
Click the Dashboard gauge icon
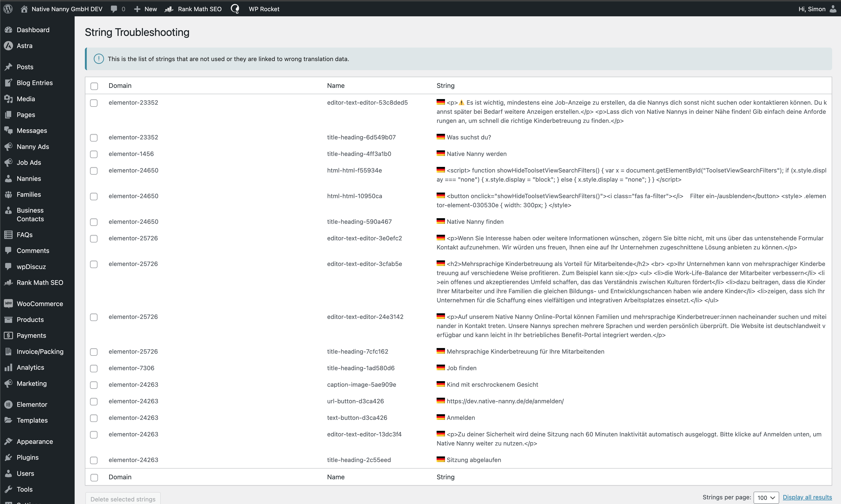click(8, 30)
